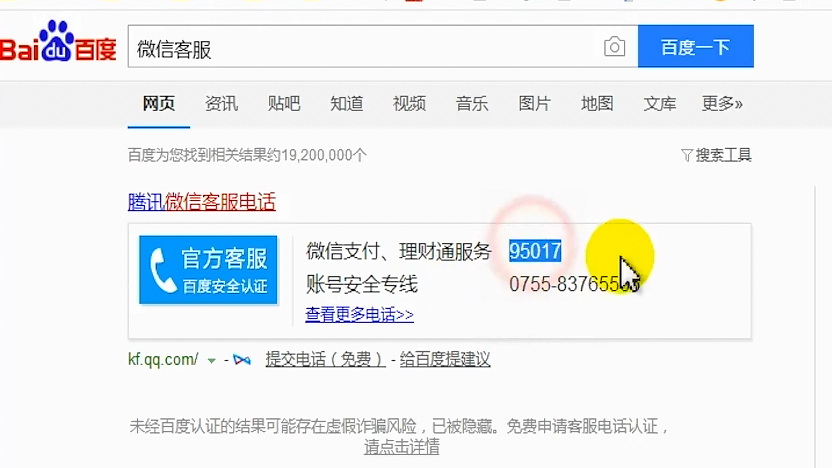The image size is (832, 468).
Task: Click the kf.qq.com/ URL
Action: (x=163, y=360)
